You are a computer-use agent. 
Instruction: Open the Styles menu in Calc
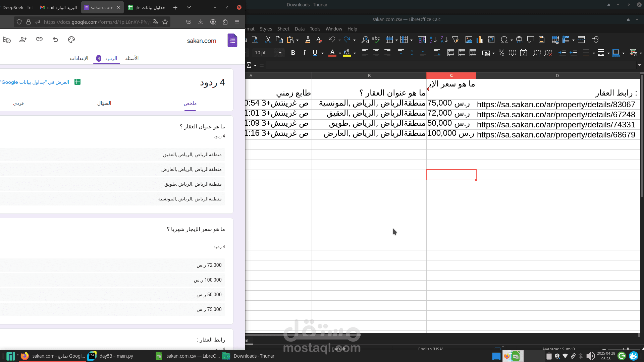266,29
